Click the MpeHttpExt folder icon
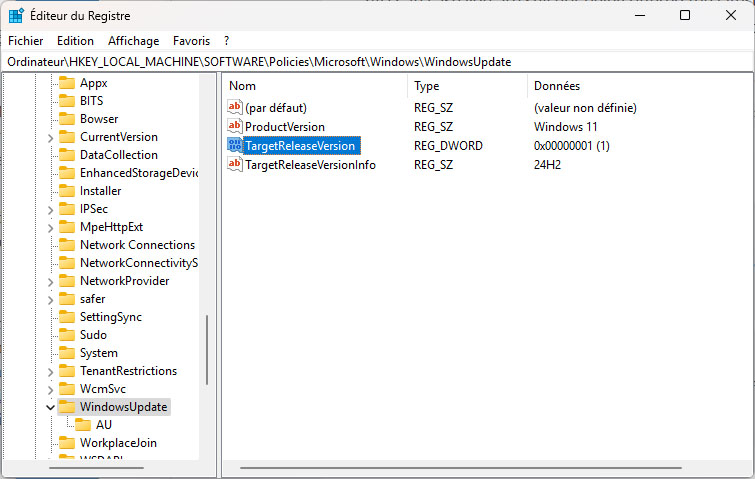755x479 pixels. click(x=67, y=227)
